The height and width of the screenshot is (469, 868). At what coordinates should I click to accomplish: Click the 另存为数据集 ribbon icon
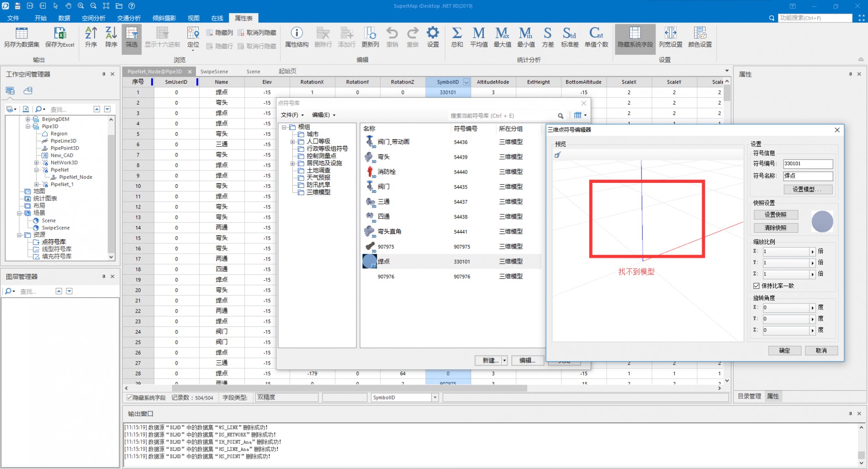pos(21,37)
